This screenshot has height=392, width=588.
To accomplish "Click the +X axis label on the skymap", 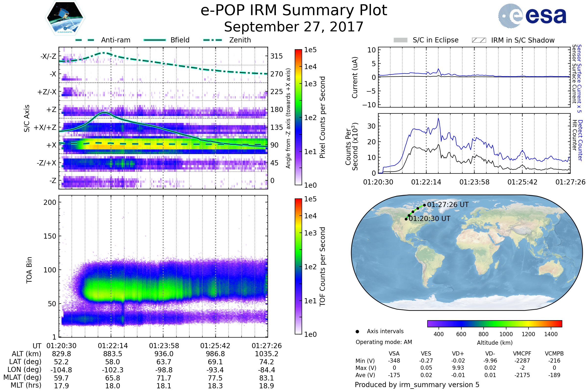I will (51, 145).
